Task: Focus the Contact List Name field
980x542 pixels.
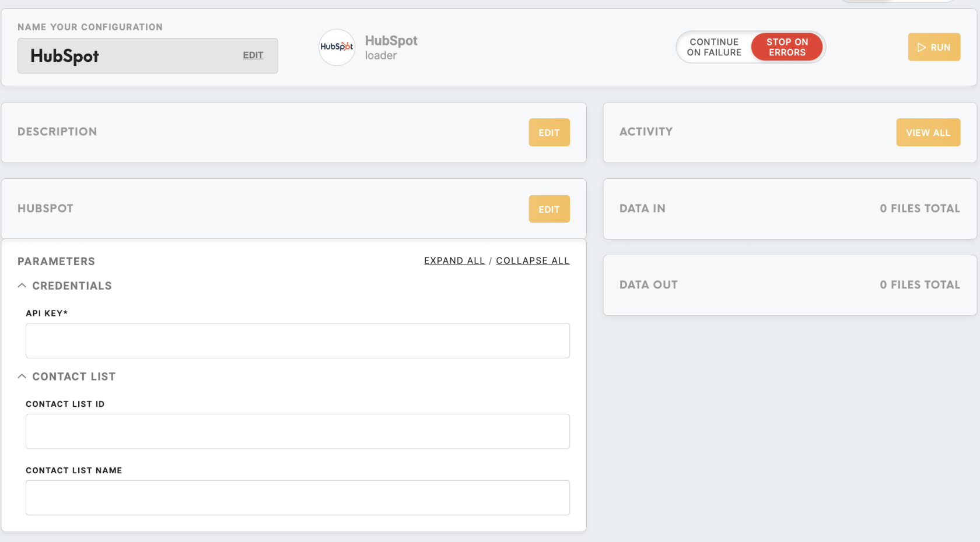Action: (x=297, y=498)
